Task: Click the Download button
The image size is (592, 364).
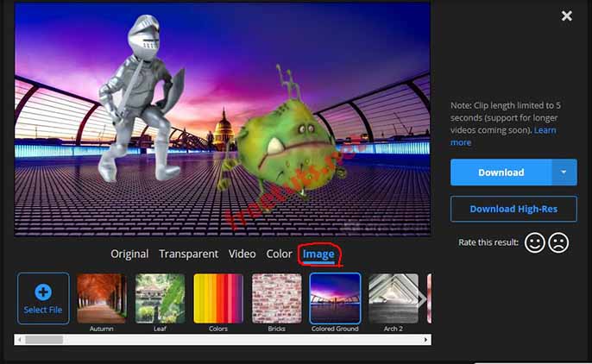Action: coord(501,173)
